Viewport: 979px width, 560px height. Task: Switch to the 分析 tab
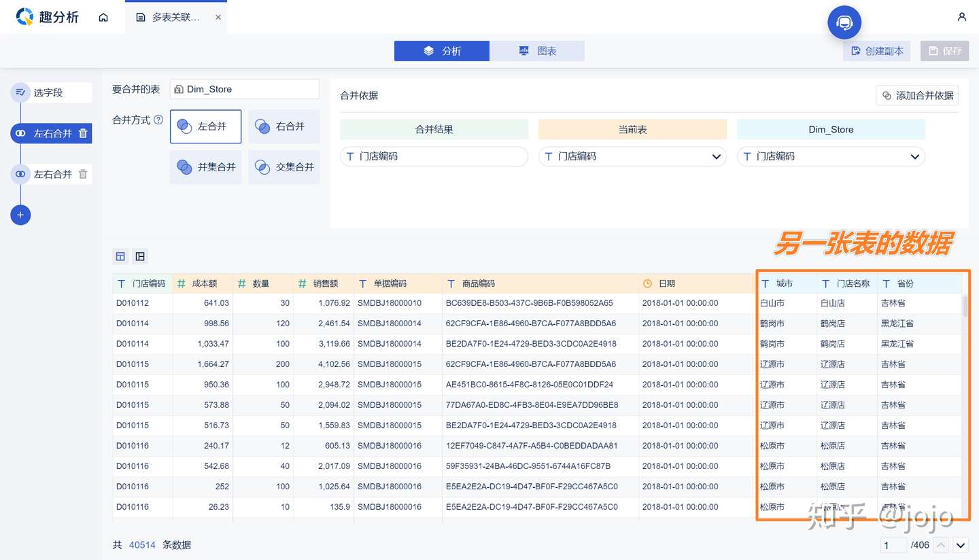click(442, 51)
